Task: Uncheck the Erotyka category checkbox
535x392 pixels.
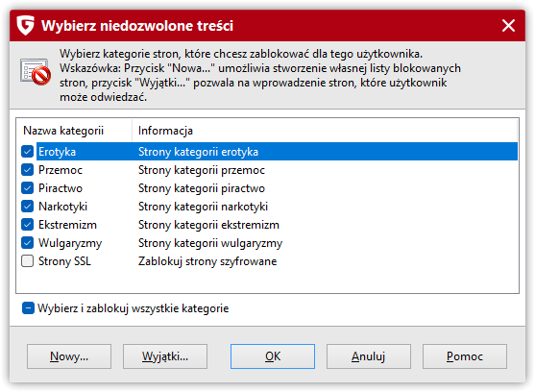Action: point(27,152)
